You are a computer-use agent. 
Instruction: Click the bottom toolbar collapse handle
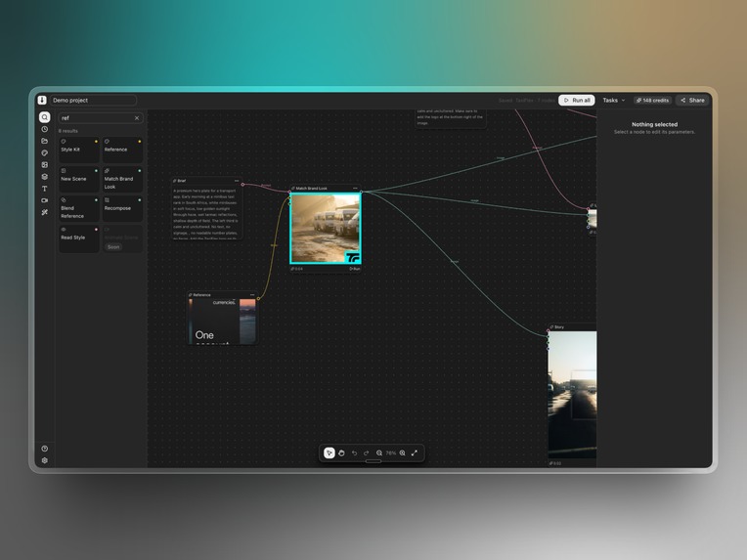373,461
